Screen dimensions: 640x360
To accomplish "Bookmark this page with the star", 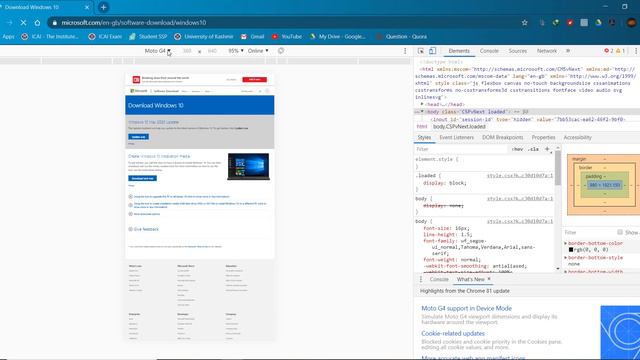I will coord(524,23).
